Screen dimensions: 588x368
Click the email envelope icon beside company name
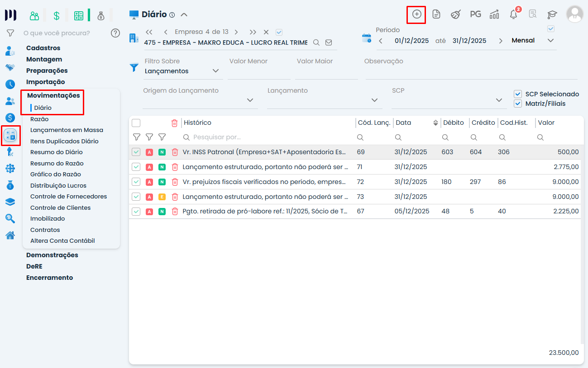click(329, 42)
